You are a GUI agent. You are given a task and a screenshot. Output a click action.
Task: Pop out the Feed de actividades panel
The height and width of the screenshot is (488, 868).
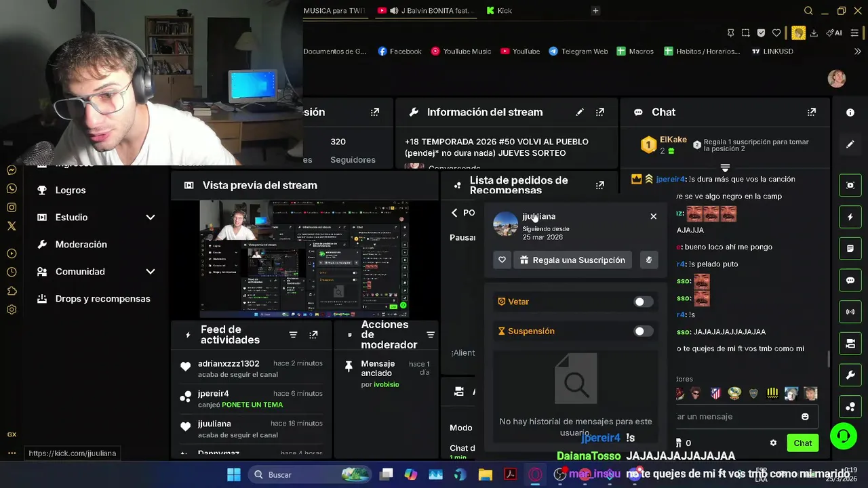[313, 335]
